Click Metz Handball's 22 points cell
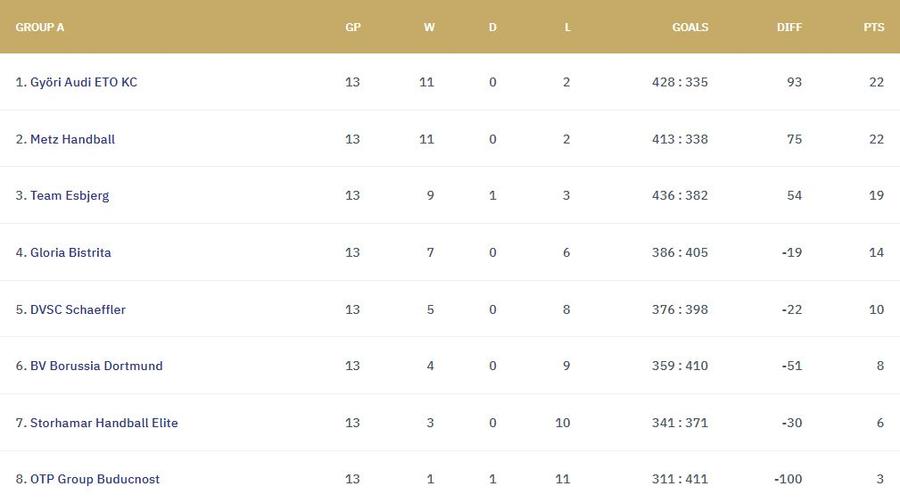Viewport: 900px width, 502px height. pos(876,139)
